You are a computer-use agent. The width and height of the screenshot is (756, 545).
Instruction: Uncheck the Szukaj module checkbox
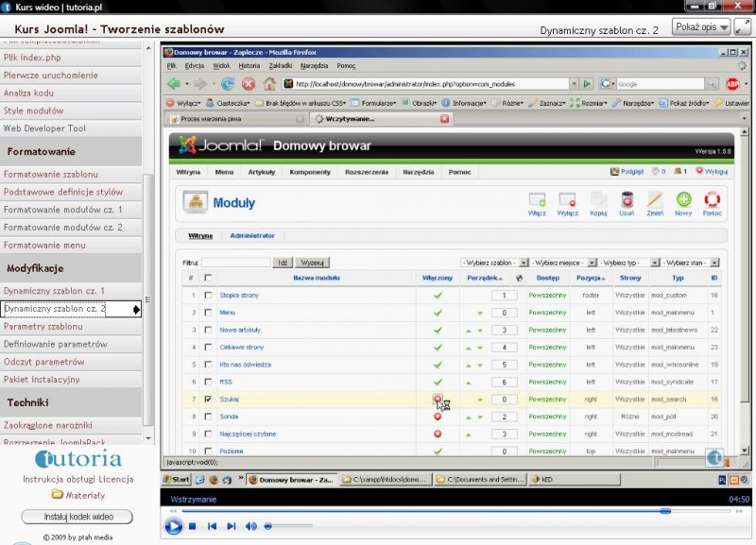click(207, 400)
